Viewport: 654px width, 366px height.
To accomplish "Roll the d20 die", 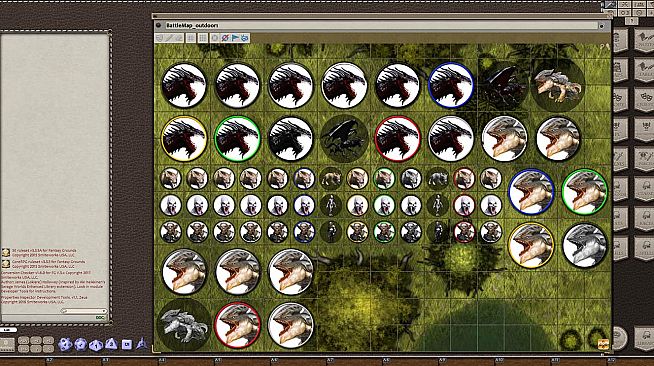I will click(65, 344).
